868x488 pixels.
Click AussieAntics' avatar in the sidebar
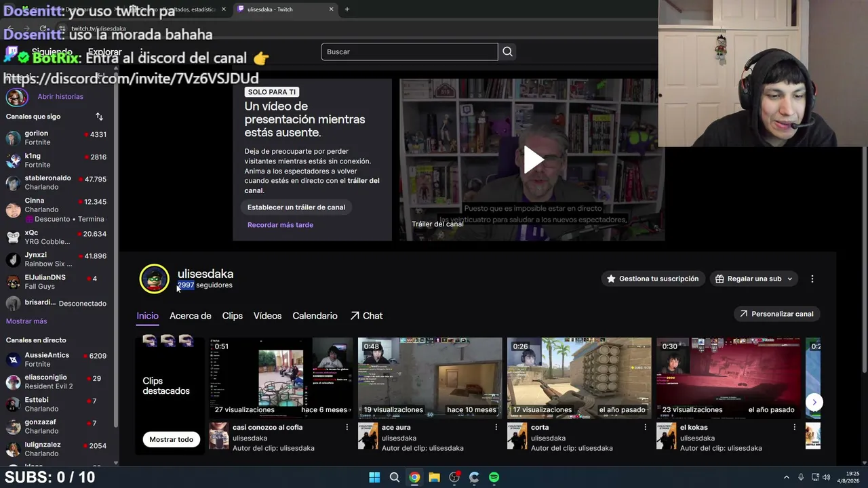(13, 360)
